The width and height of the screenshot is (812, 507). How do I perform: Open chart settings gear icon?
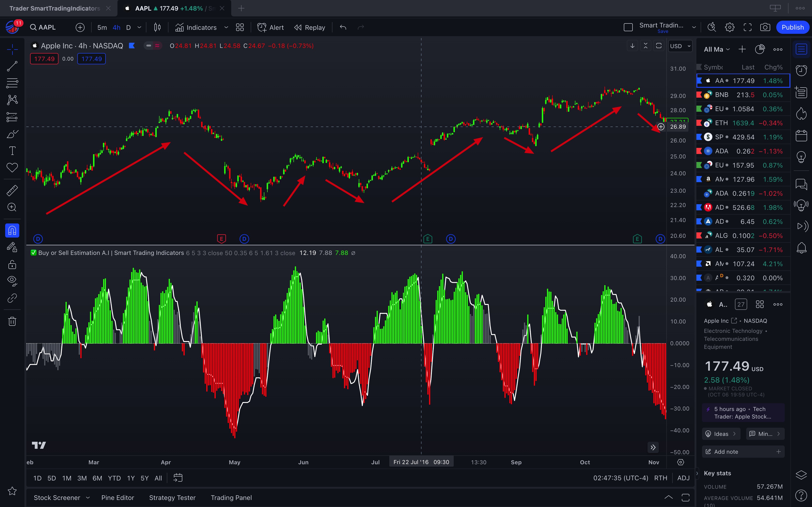click(x=730, y=27)
